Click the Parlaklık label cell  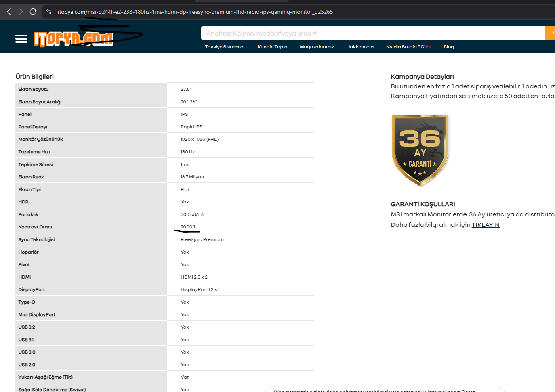(x=91, y=214)
